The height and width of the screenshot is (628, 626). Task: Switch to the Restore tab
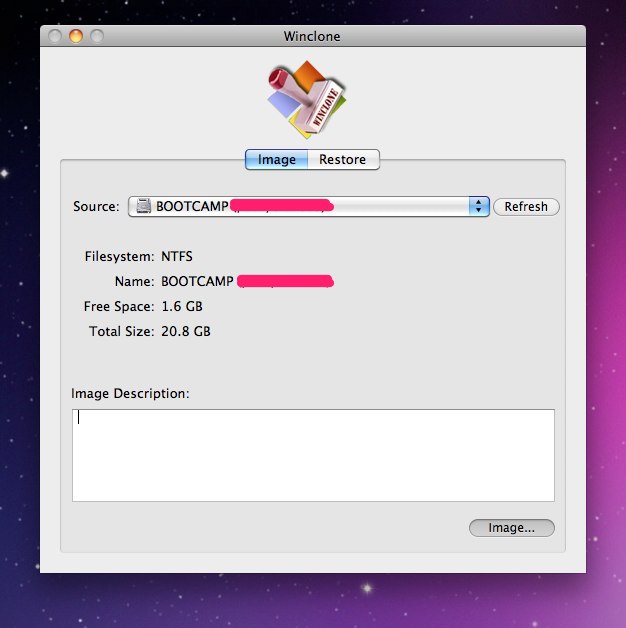[343, 159]
